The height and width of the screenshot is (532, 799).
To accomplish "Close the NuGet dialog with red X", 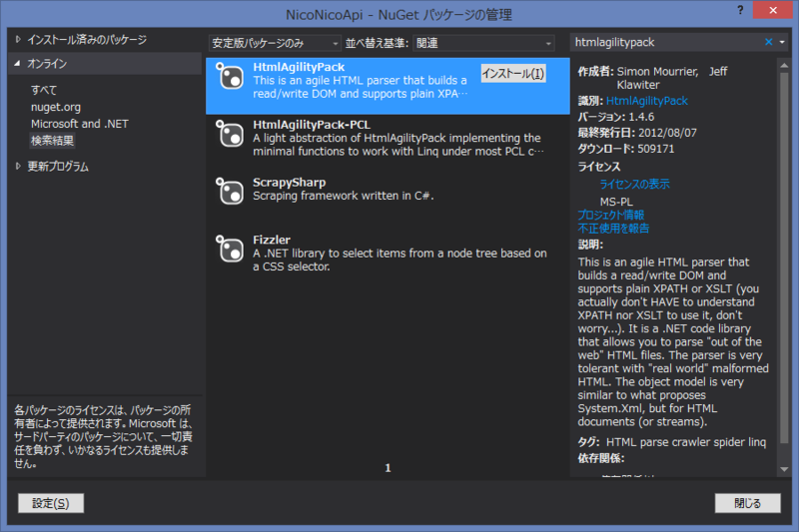I will point(772,10).
